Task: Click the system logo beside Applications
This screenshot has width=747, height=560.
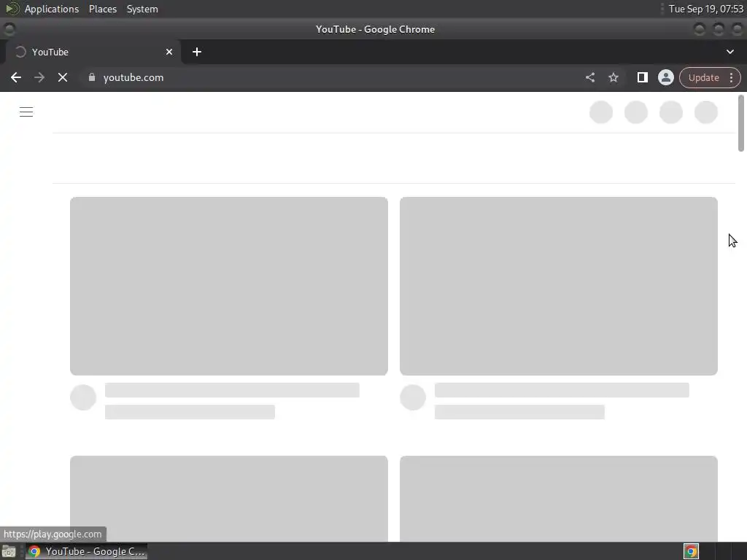Action: tap(12, 9)
